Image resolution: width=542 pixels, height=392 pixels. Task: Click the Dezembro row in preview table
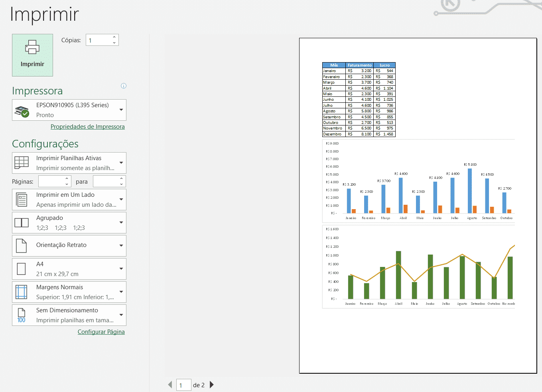click(359, 134)
